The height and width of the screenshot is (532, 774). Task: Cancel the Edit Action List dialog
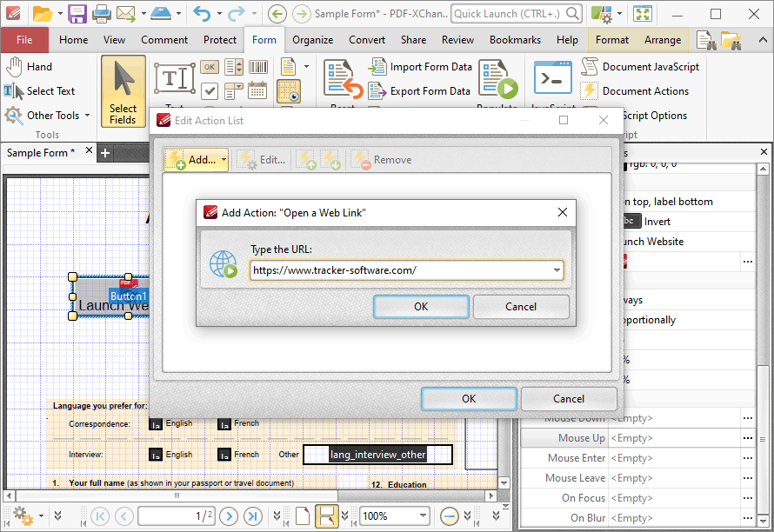point(569,399)
